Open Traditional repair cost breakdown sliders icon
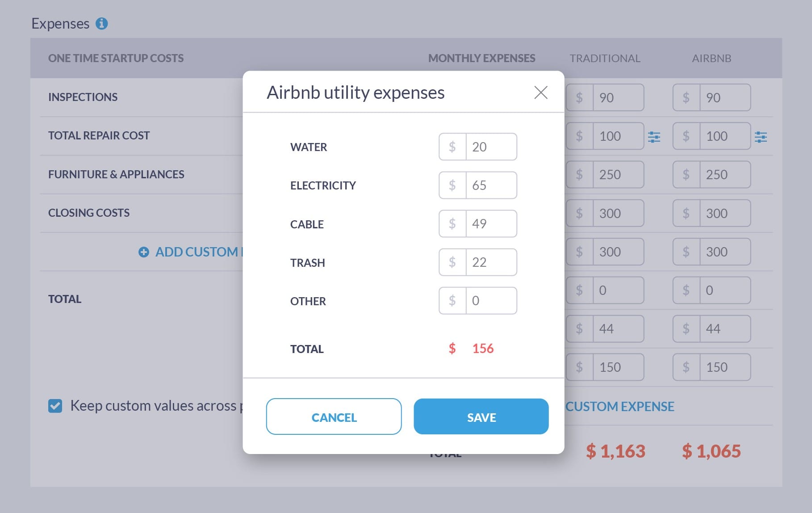 pyautogui.click(x=654, y=137)
